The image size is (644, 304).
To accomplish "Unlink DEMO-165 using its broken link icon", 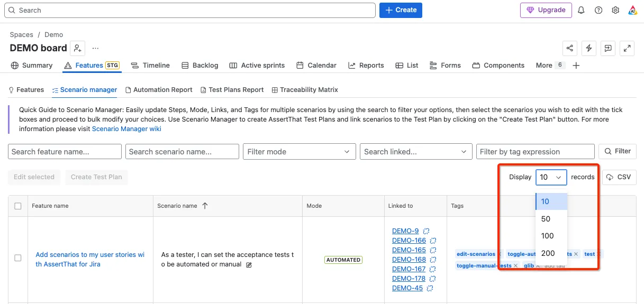I will tap(433, 250).
